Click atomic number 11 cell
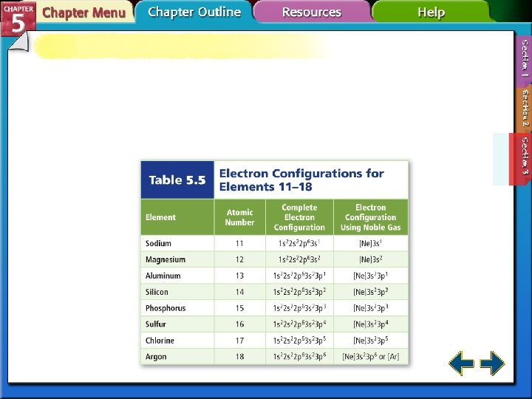The image size is (532, 399). click(239, 243)
